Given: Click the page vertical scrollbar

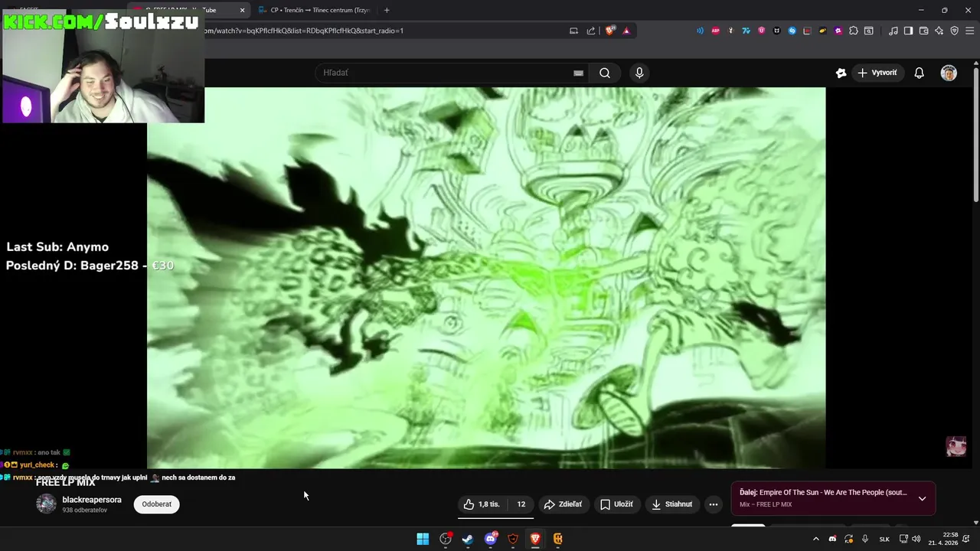Looking at the screenshot, I should click(976, 134).
